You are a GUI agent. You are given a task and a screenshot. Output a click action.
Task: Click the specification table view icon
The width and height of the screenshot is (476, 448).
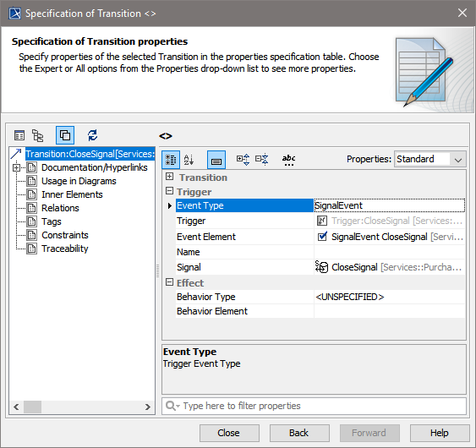pos(19,135)
